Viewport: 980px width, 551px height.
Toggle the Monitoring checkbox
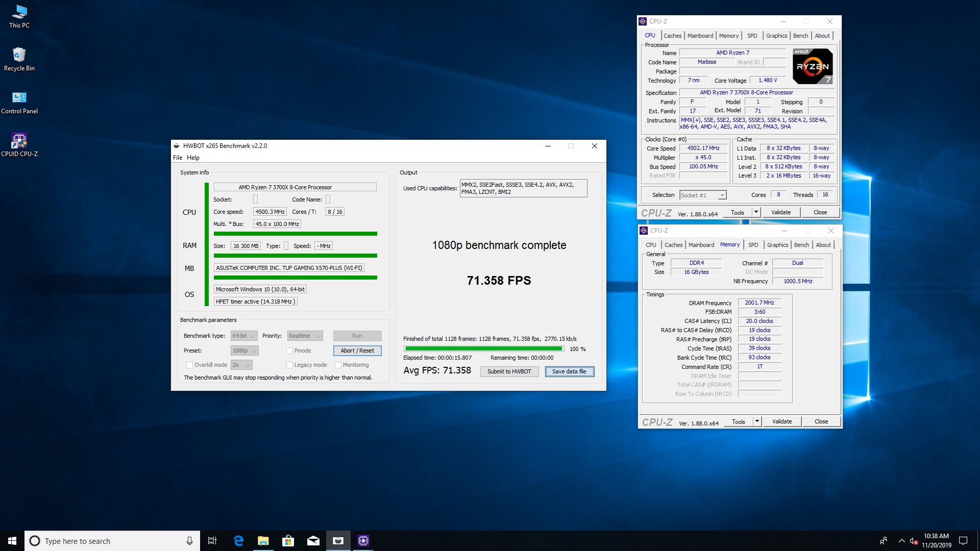click(338, 365)
